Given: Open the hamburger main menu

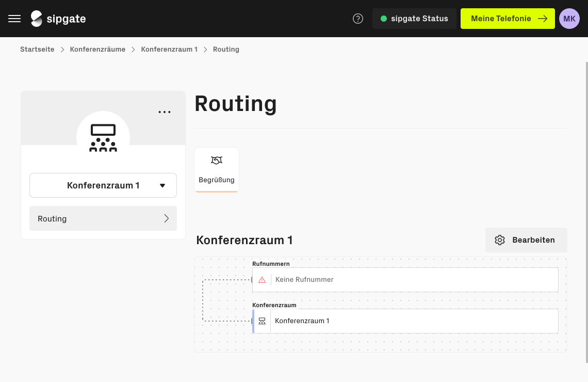Looking at the screenshot, I should pyautogui.click(x=14, y=19).
